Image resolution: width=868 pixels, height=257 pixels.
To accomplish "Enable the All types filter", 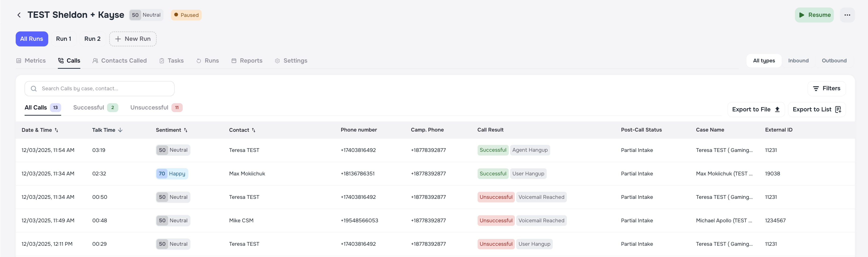I will pyautogui.click(x=764, y=61).
